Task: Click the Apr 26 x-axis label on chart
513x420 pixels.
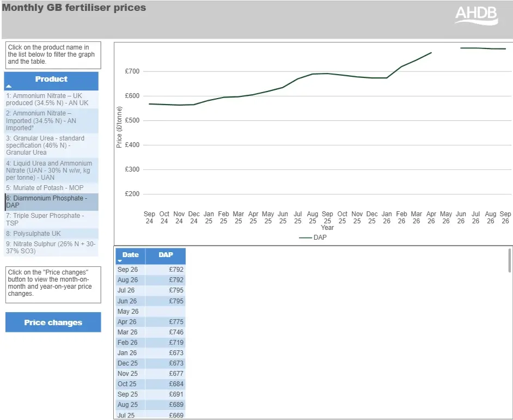Action: [x=431, y=218]
